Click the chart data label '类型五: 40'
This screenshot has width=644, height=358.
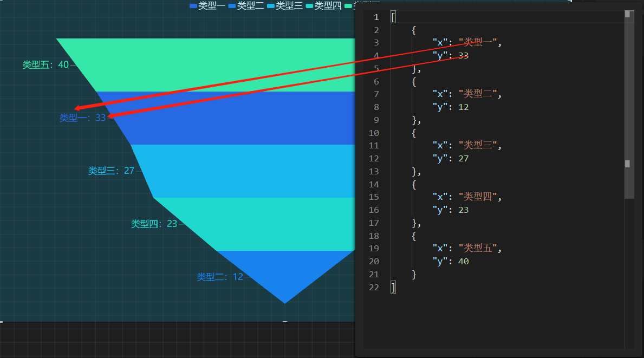45,65
